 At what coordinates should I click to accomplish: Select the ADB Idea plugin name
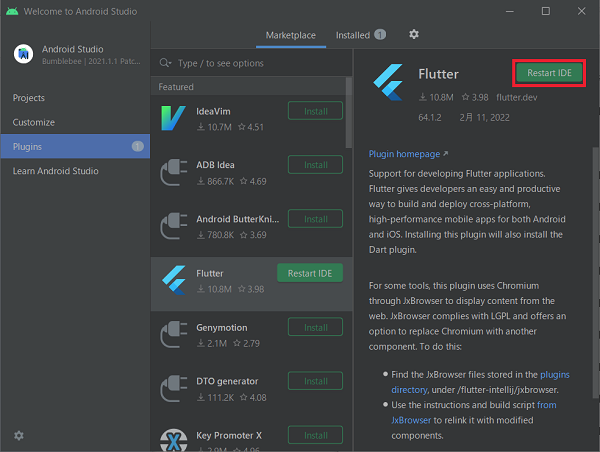(215, 165)
